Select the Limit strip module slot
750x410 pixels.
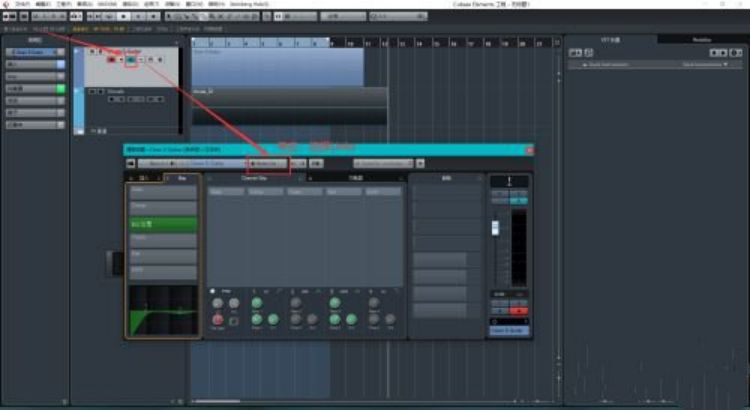click(163, 272)
